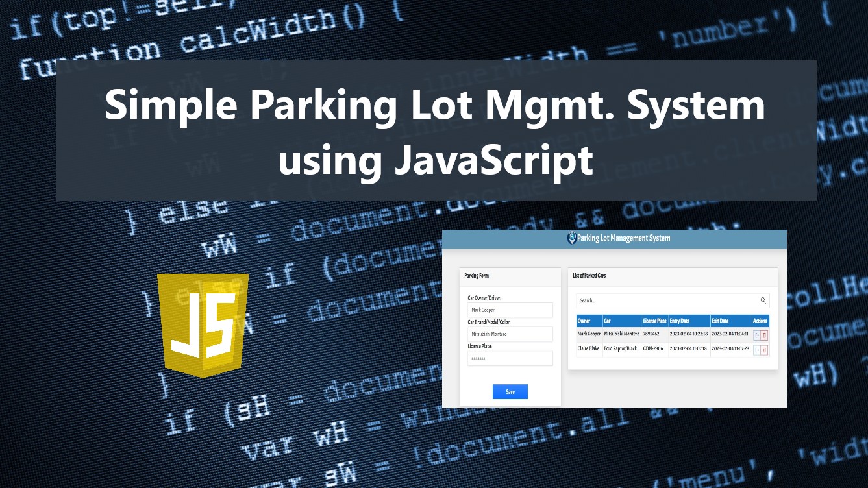Click the exit icon for Mark Cooper
This screenshot has width=868, height=488.
click(x=757, y=335)
